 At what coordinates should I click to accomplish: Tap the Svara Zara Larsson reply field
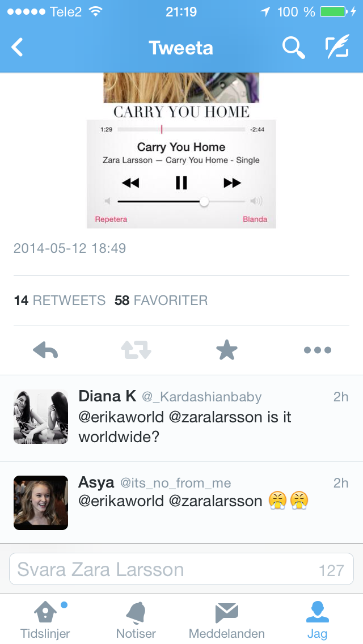click(x=181, y=569)
